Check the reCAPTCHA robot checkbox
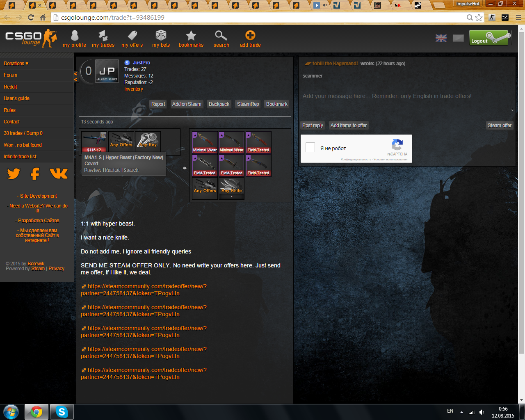 [310, 148]
